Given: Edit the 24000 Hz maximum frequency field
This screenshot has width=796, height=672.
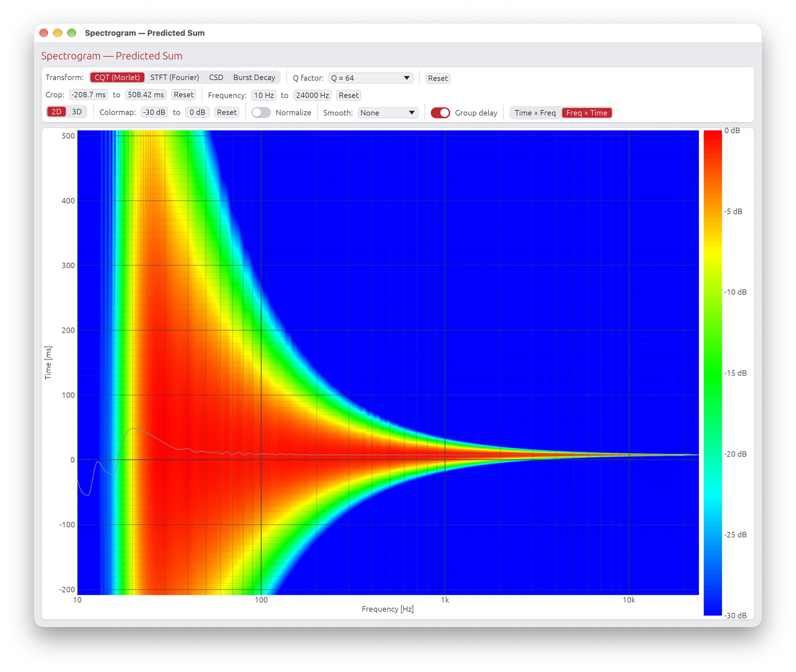Looking at the screenshot, I should pyautogui.click(x=312, y=96).
